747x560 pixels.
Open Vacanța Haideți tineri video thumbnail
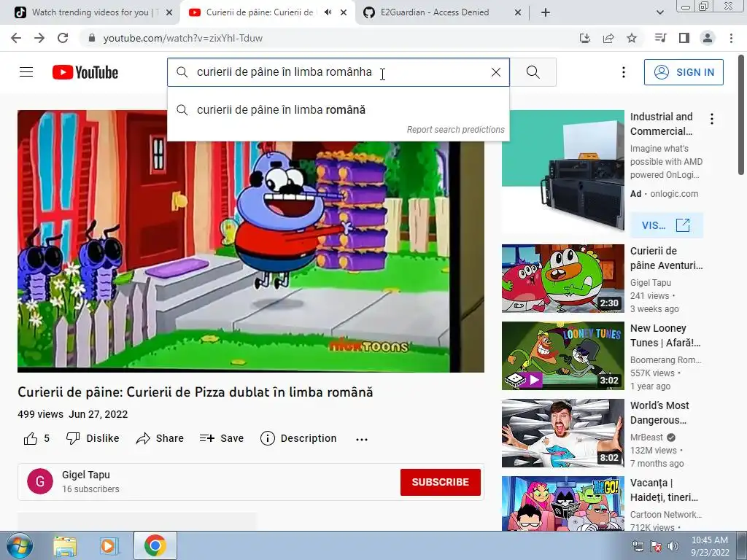point(562,503)
